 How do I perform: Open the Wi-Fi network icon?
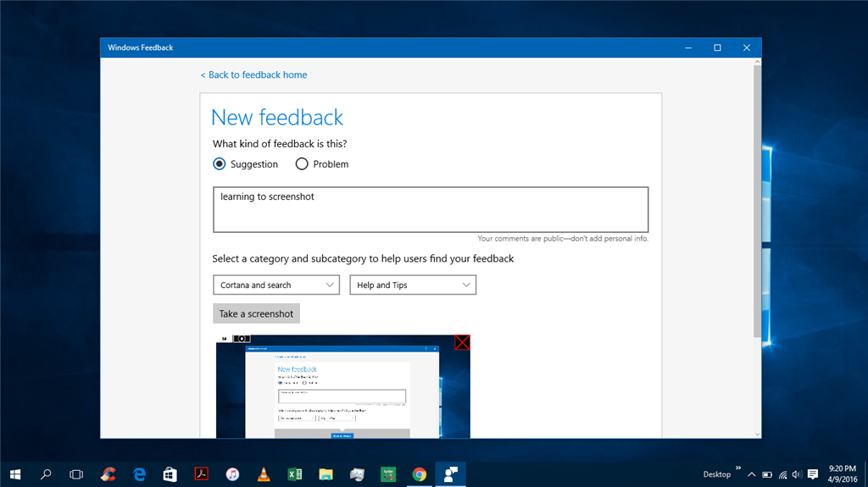782,474
